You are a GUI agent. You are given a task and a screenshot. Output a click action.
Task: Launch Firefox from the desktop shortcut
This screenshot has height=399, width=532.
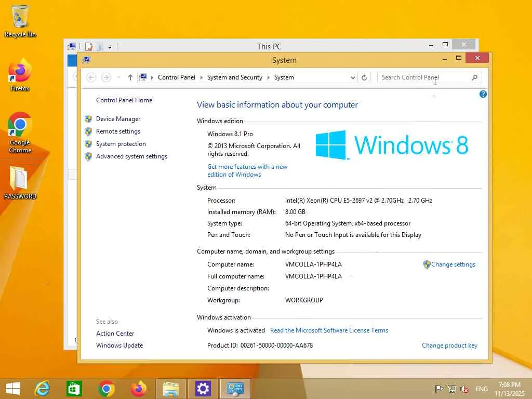coord(20,75)
